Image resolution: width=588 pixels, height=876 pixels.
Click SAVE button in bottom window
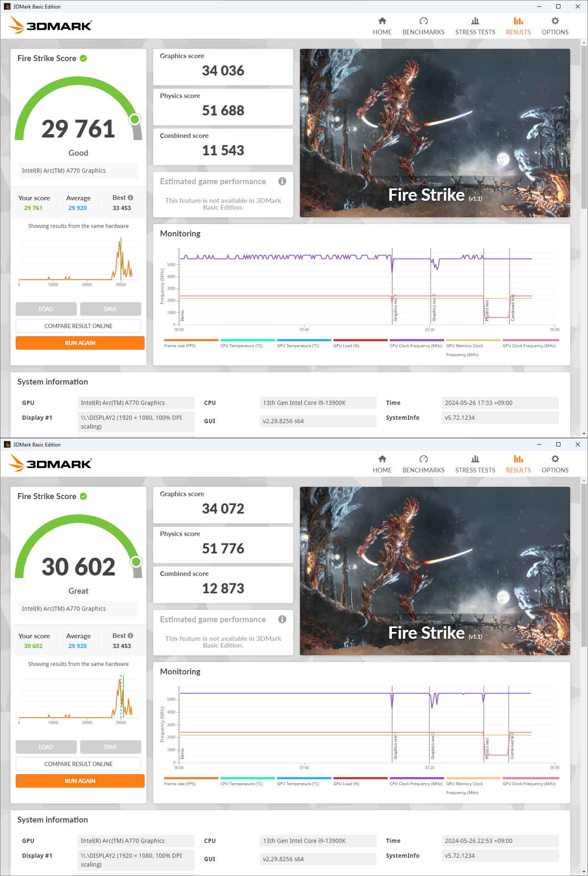(111, 747)
